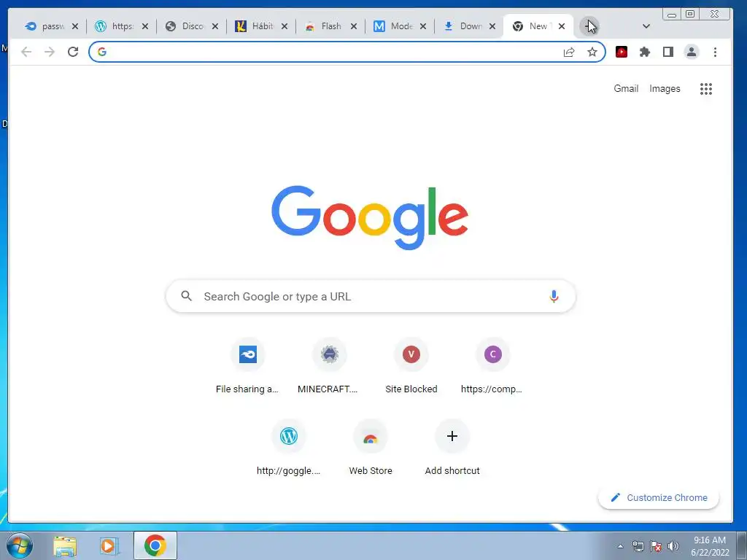Click the Chrome taskbar button
747x560 pixels.
click(155, 545)
